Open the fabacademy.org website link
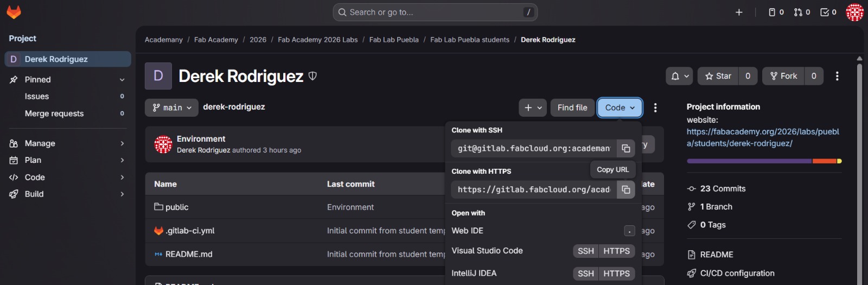 point(762,137)
